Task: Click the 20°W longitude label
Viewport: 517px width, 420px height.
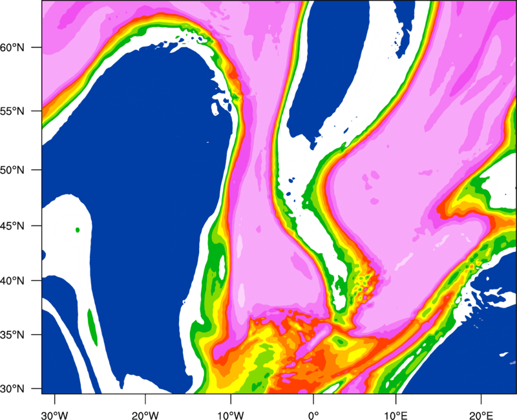Action: (x=145, y=415)
